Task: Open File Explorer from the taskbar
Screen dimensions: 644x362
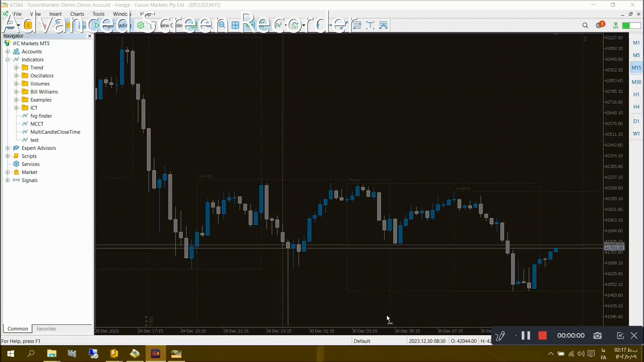Action: point(52,354)
